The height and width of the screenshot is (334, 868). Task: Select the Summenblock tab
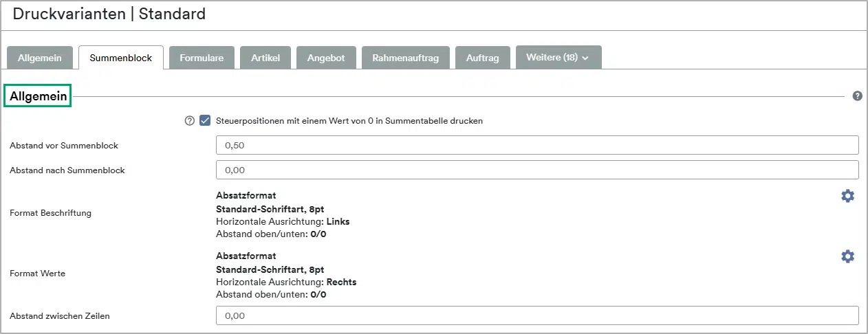point(121,58)
